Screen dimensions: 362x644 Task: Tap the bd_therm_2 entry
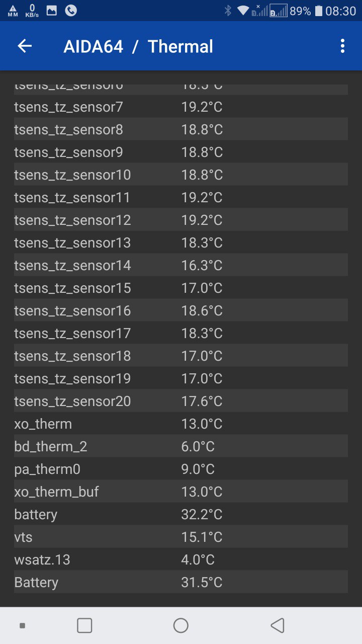(x=180, y=447)
